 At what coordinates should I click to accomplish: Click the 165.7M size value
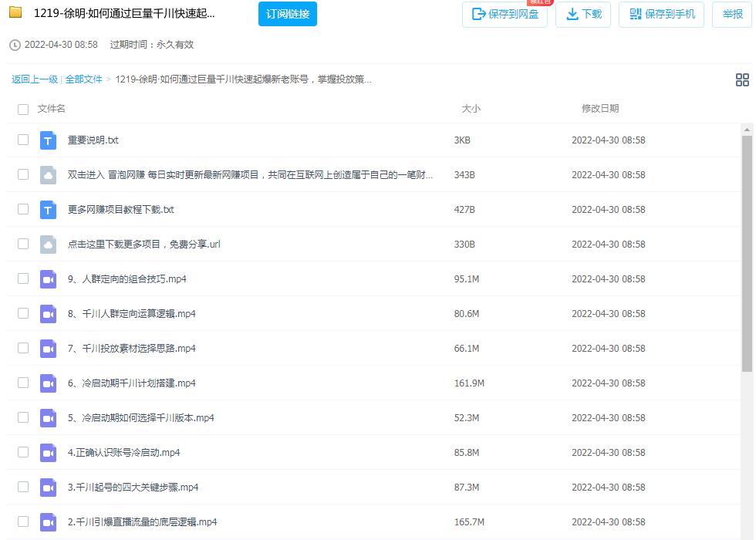click(469, 522)
